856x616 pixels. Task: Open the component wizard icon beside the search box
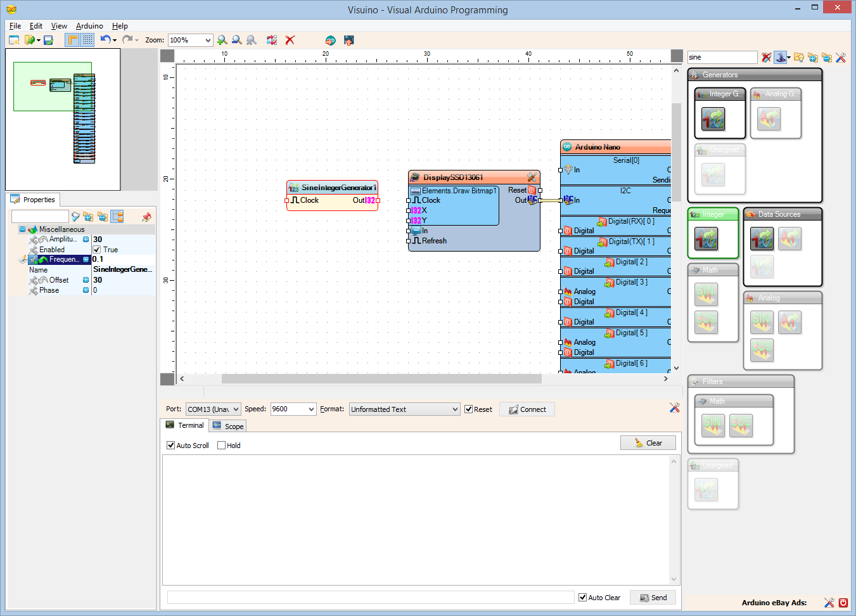coord(781,57)
